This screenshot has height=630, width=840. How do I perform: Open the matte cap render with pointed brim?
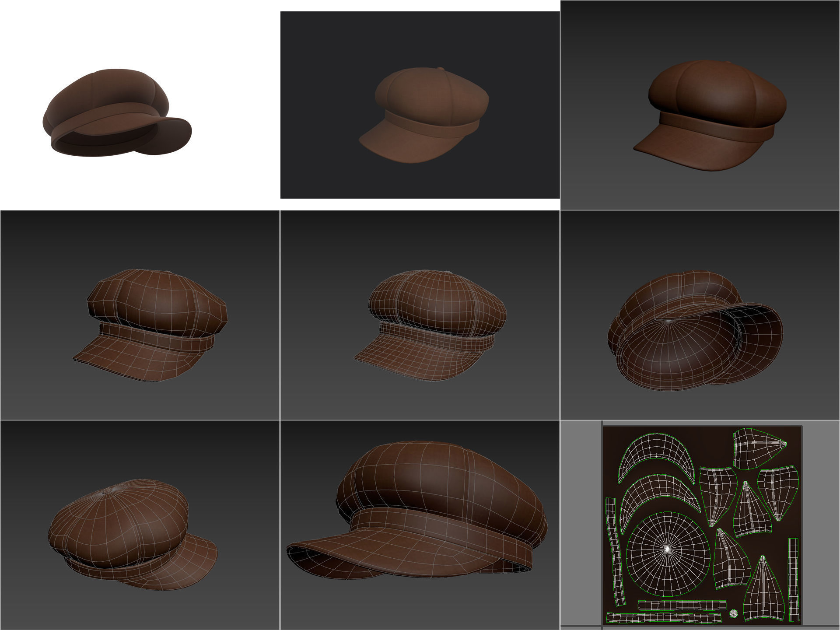point(420,105)
